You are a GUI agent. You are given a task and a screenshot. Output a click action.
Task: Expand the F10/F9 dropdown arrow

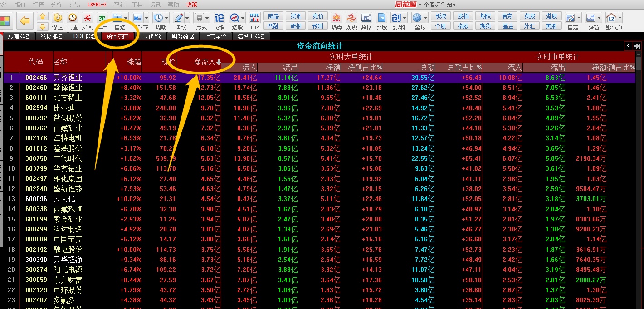click(146, 18)
